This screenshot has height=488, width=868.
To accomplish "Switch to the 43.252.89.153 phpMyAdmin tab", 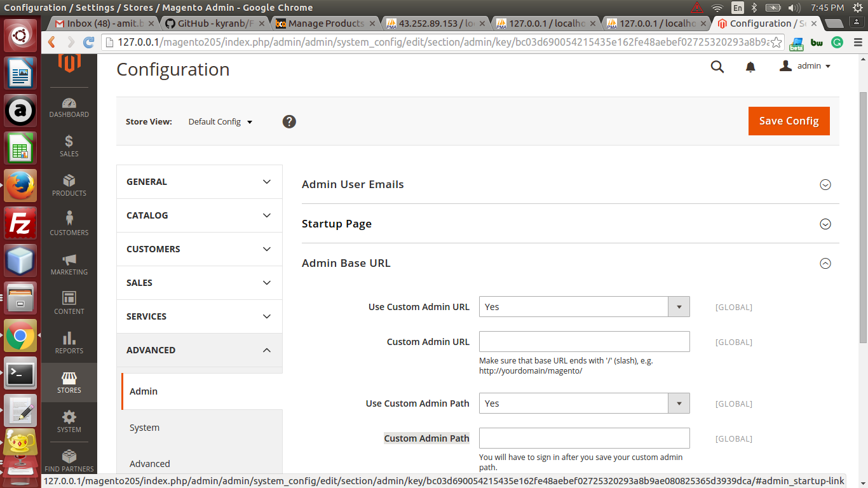I will (x=435, y=24).
